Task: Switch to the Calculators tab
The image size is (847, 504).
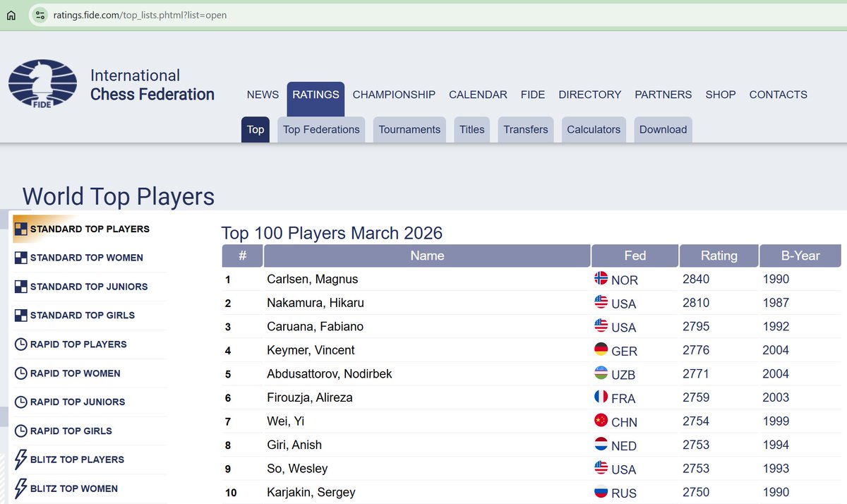Action: tap(594, 130)
